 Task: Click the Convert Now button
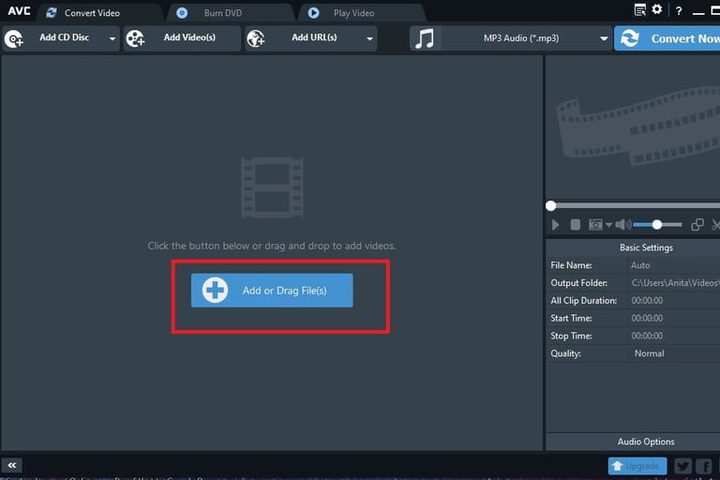pos(670,39)
